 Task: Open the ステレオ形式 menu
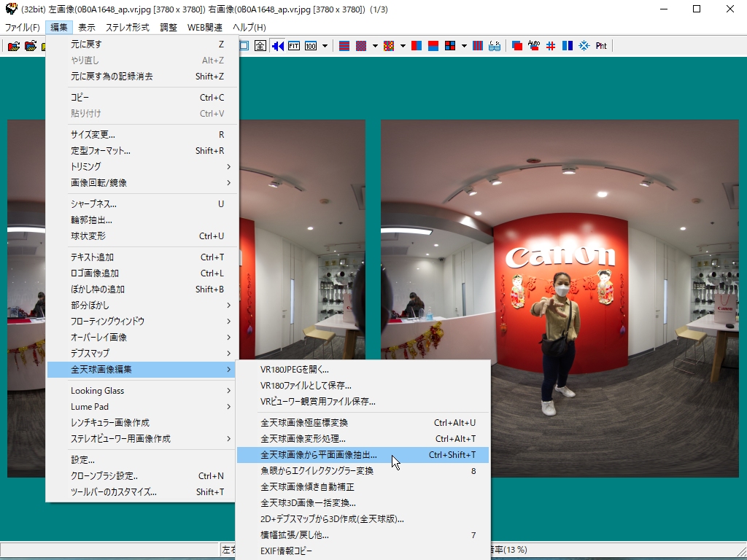[x=127, y=28]
